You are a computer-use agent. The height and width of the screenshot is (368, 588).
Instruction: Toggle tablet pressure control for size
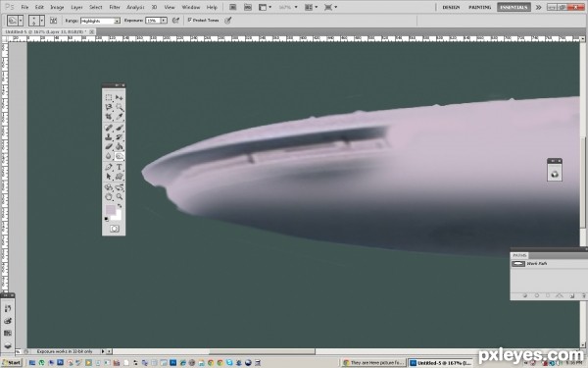[x=227, y=21]
